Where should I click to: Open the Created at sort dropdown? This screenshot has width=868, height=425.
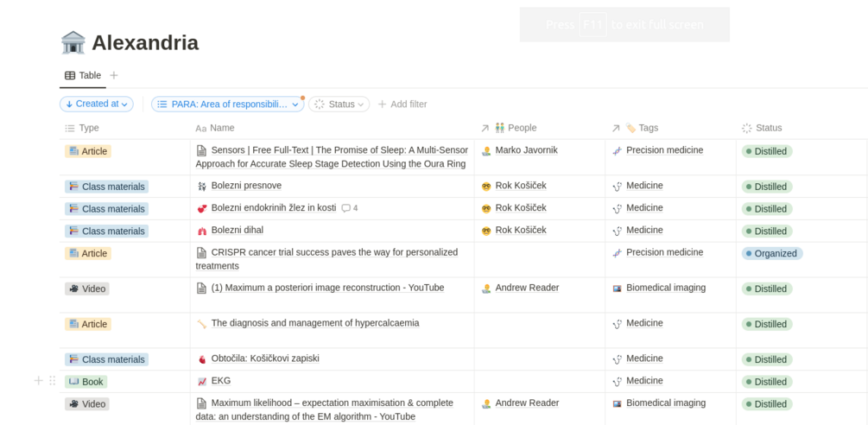(97, 105)
